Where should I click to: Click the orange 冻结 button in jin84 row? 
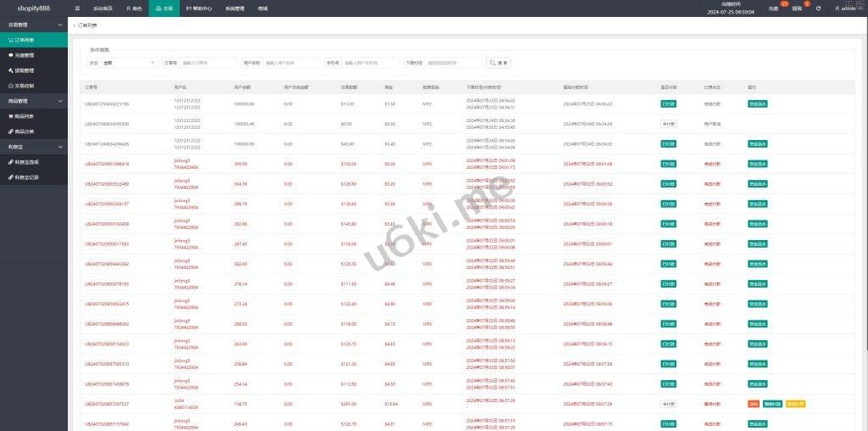click(753, 404)
